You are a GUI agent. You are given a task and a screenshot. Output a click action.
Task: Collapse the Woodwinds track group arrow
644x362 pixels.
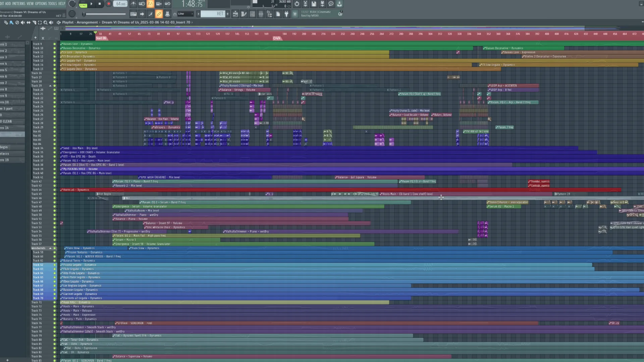50,248
